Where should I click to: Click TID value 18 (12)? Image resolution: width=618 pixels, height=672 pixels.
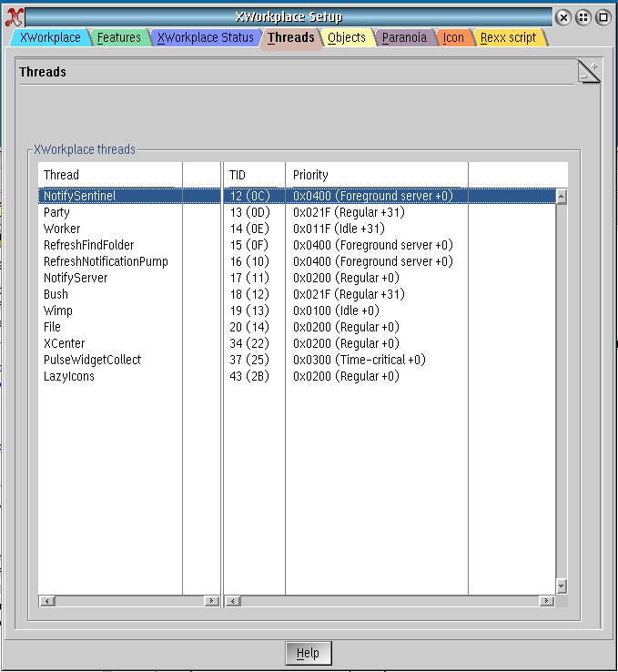click(249, 294)
